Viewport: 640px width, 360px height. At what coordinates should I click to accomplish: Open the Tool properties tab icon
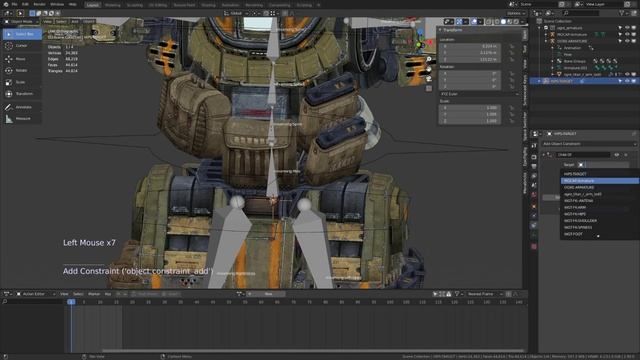pos(534,146)
